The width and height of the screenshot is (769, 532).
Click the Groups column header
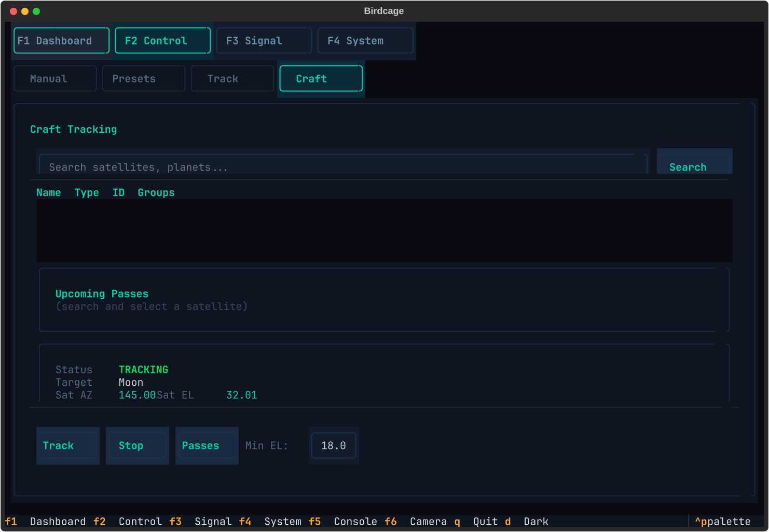[x=156, y=192]
